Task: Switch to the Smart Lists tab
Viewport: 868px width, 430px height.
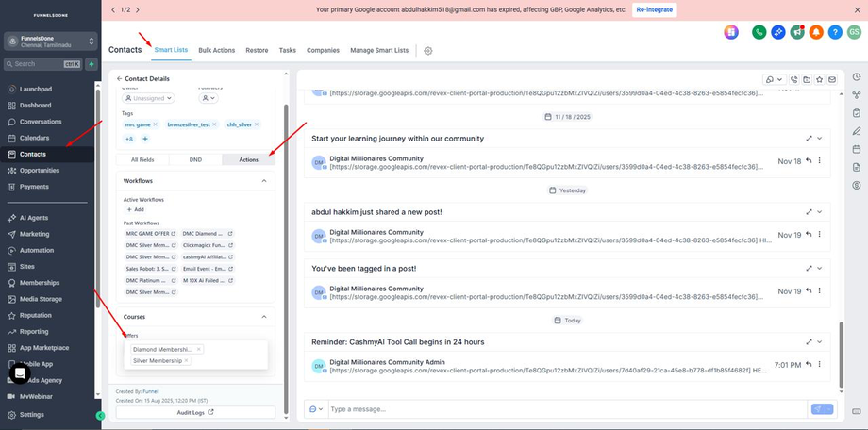Action: (171, 50)
